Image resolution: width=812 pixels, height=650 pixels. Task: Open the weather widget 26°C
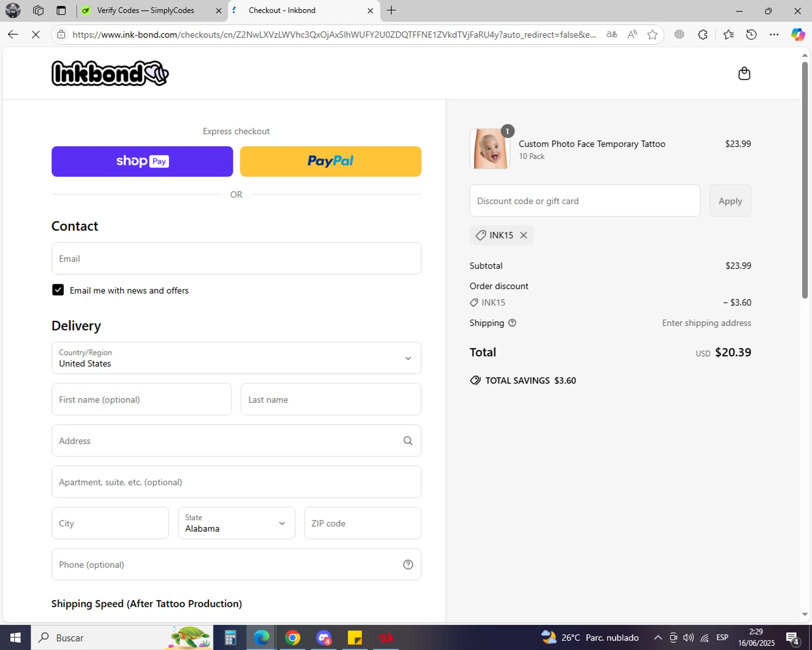[x=590, y=638]
